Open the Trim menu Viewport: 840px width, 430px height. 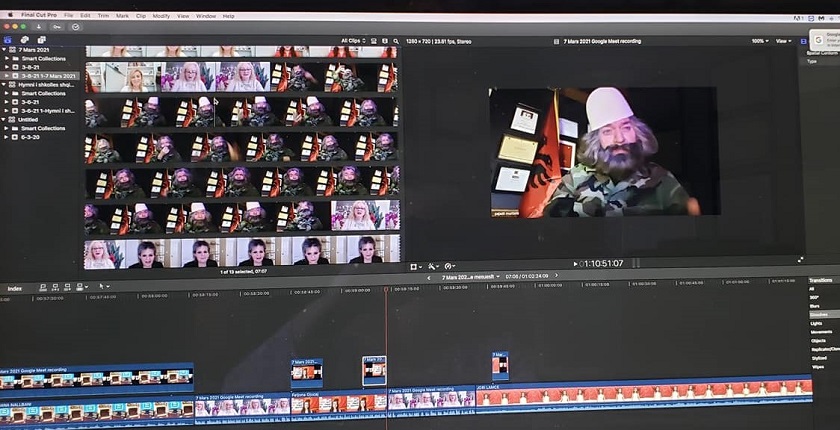point(103,16)
